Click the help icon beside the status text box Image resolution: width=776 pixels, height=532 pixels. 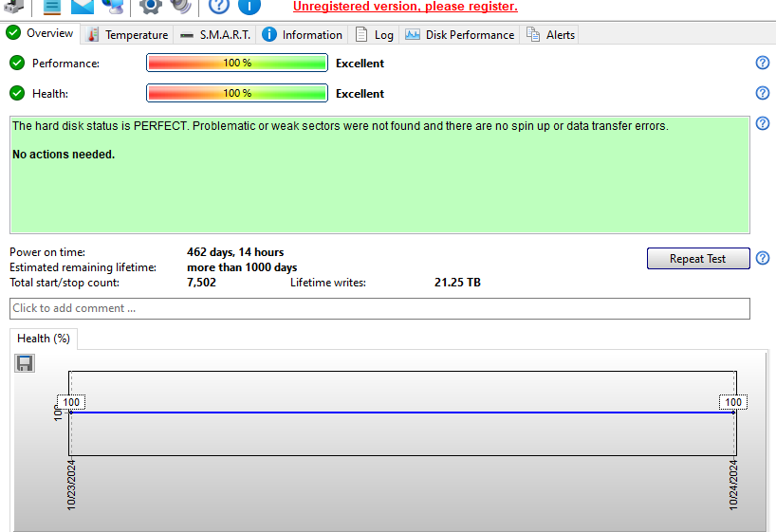coord(763,123)
